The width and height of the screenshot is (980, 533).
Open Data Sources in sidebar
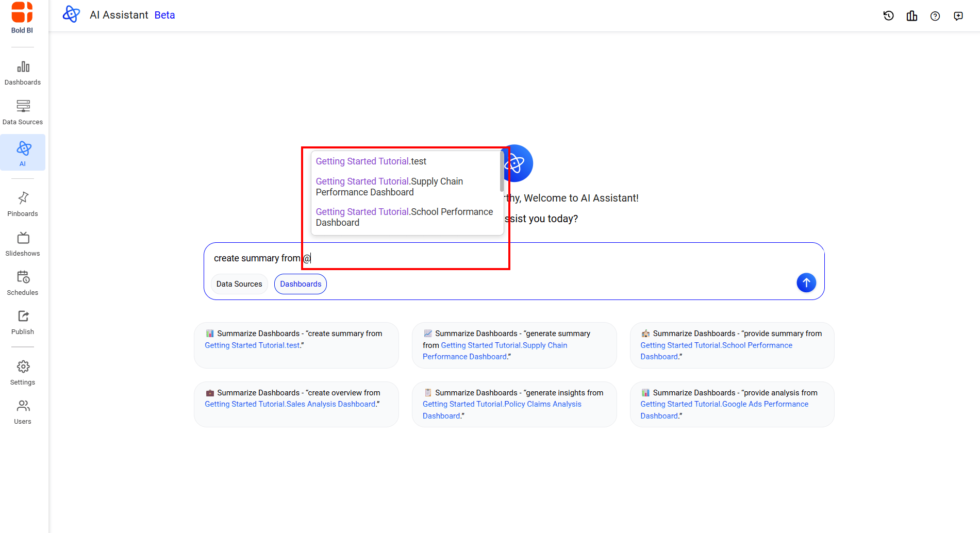click(23, 112)
